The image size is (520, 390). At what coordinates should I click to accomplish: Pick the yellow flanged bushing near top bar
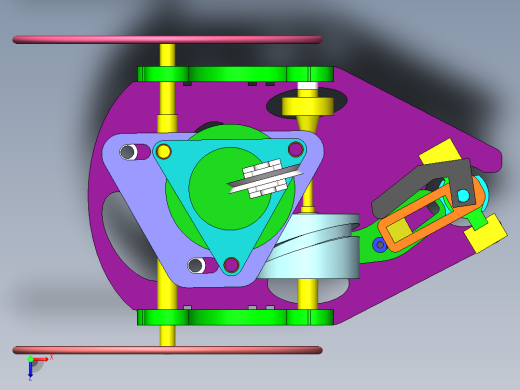308,106
